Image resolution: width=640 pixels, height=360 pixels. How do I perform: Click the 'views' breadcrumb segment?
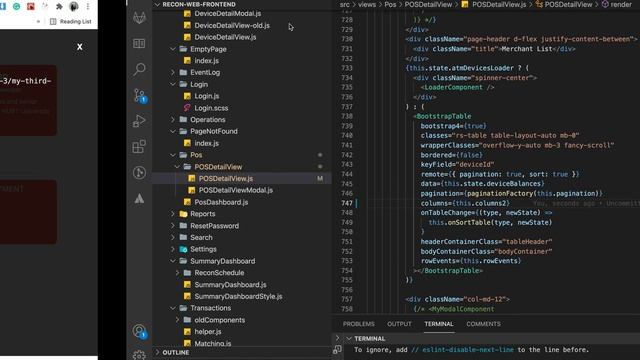tap(367, 4)
